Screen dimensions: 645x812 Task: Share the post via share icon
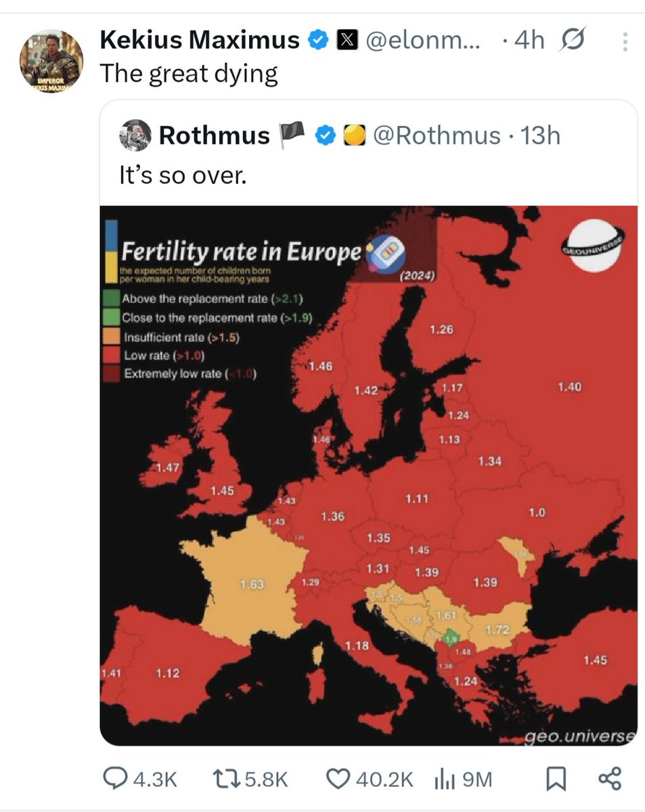tap(610, 780)
